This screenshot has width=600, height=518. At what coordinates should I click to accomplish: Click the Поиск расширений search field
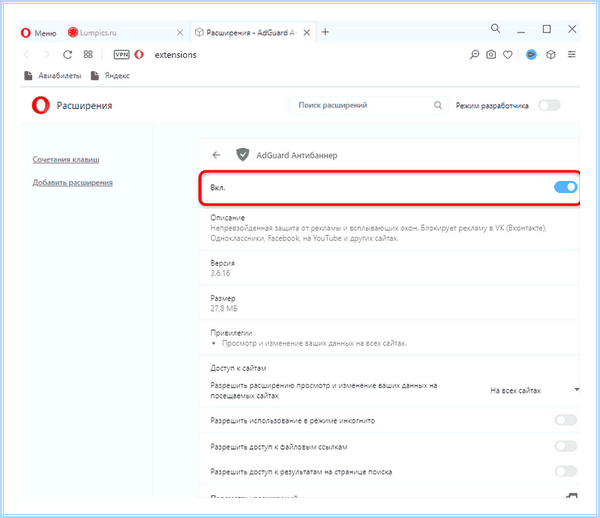click(x=367, y=105)
